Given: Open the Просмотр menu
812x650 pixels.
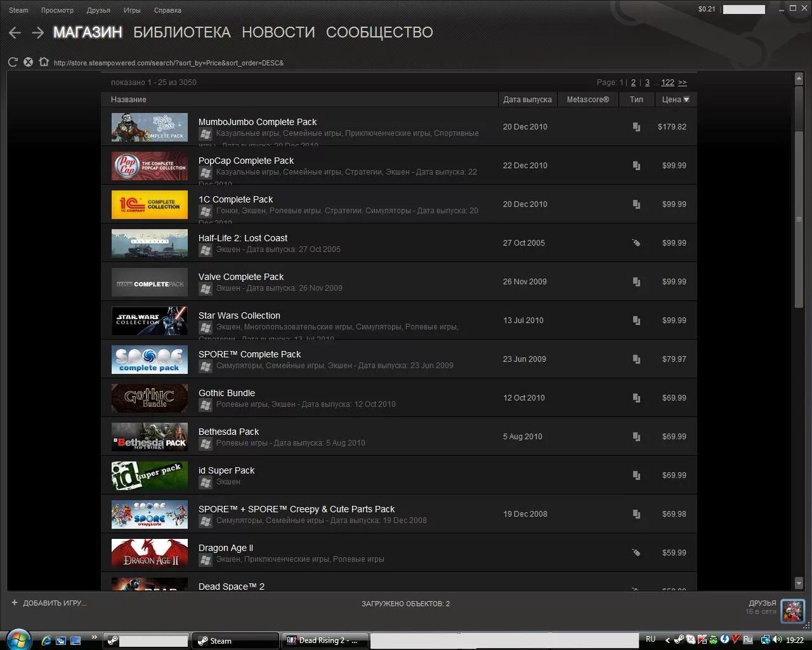Looking at the screenshot, I should pos(57,10).
